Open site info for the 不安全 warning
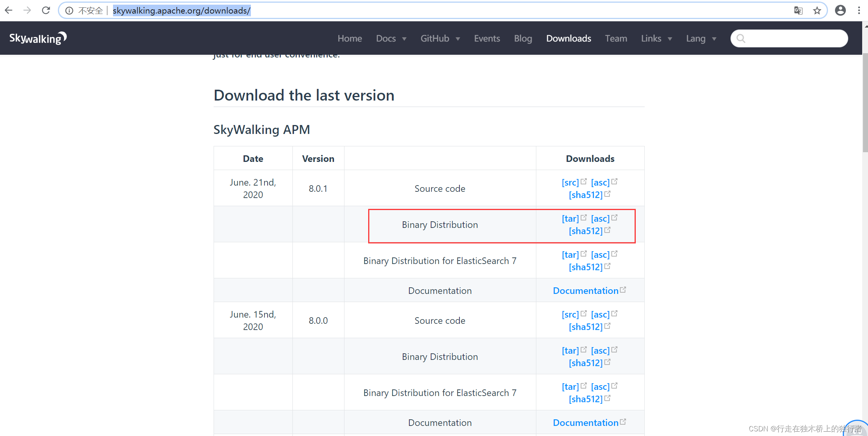Viewport: 868px width, 436px height. [69, 10]
